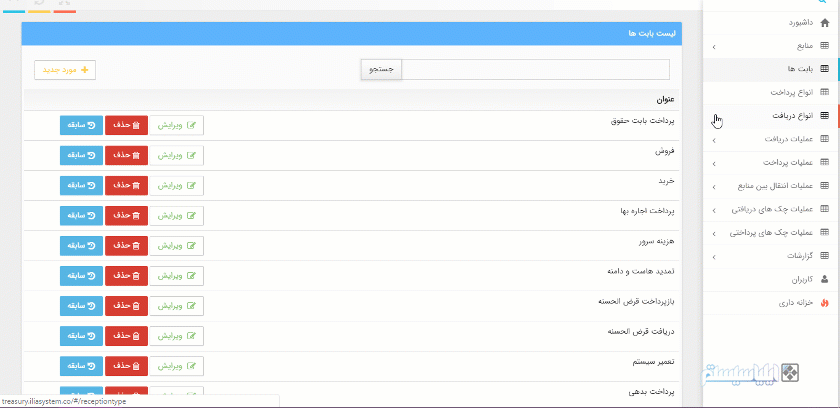Click the table icon next to انواع پرداخت

(x=824, y=92)
